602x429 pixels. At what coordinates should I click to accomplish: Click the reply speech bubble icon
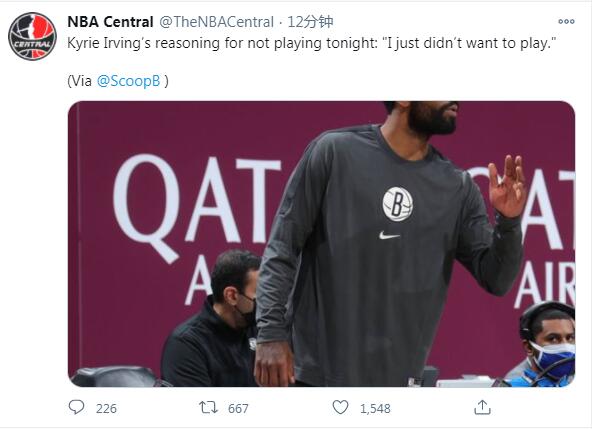77,407
